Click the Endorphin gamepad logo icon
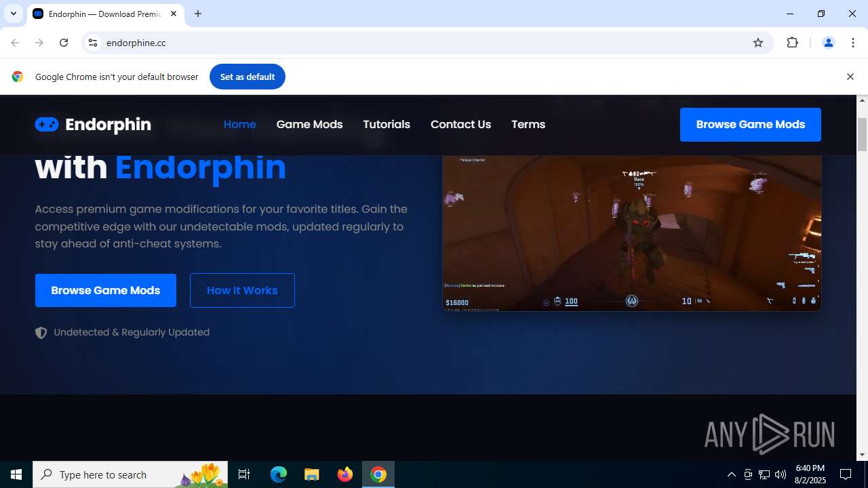This screenshot has width=868, height=488. [47, 124]
